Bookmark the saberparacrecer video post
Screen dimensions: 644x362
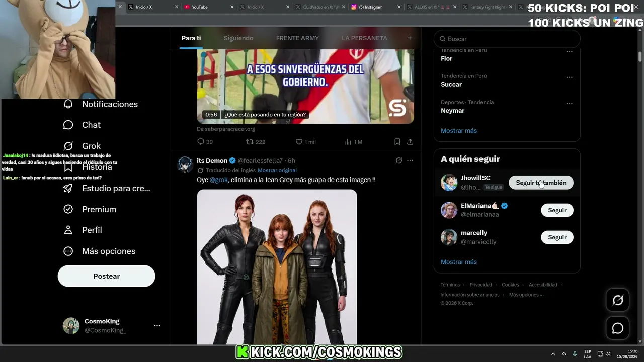(397, 142)
